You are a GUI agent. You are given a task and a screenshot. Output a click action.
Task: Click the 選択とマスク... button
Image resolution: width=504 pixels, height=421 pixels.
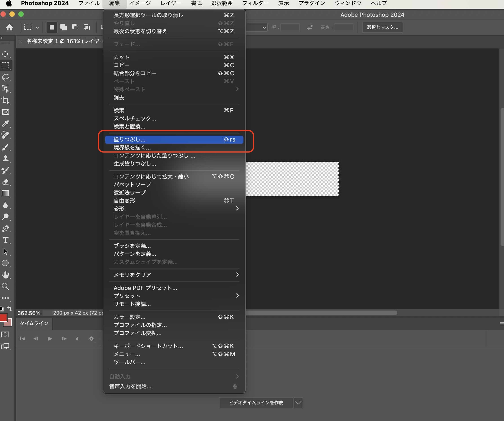click(x=382, y=27)
